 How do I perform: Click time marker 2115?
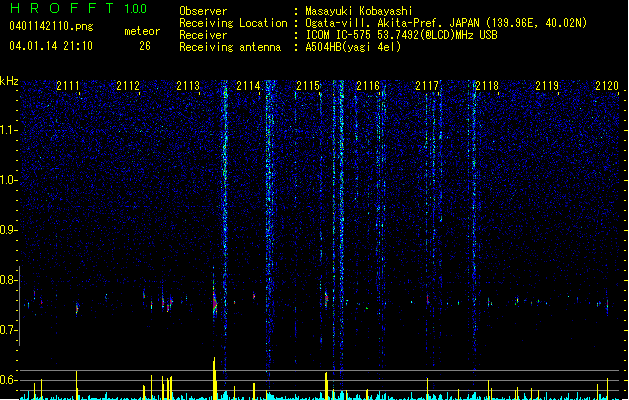point(308,85)
